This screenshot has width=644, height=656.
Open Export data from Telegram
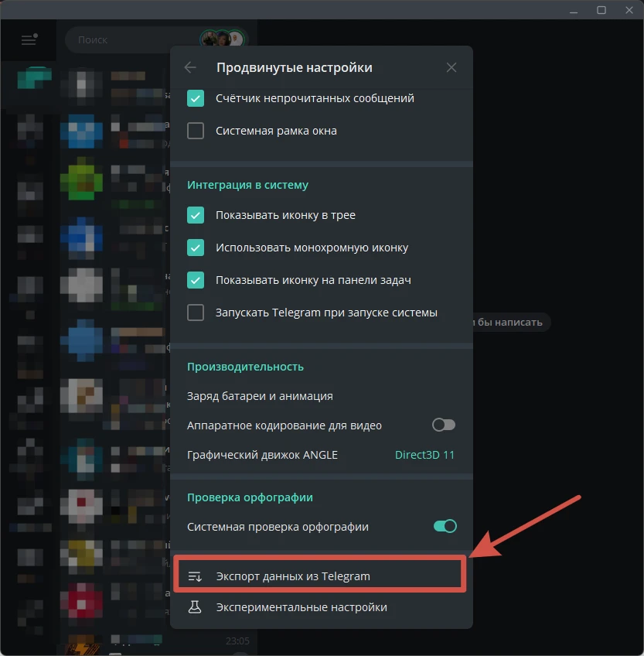click(320, 576)
